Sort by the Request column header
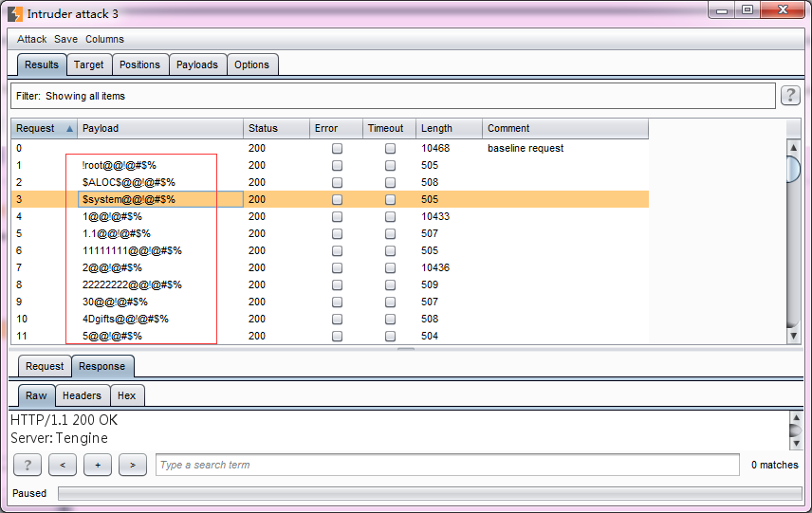The width and height of the screenshot is (812, 513). coord(43,128)
